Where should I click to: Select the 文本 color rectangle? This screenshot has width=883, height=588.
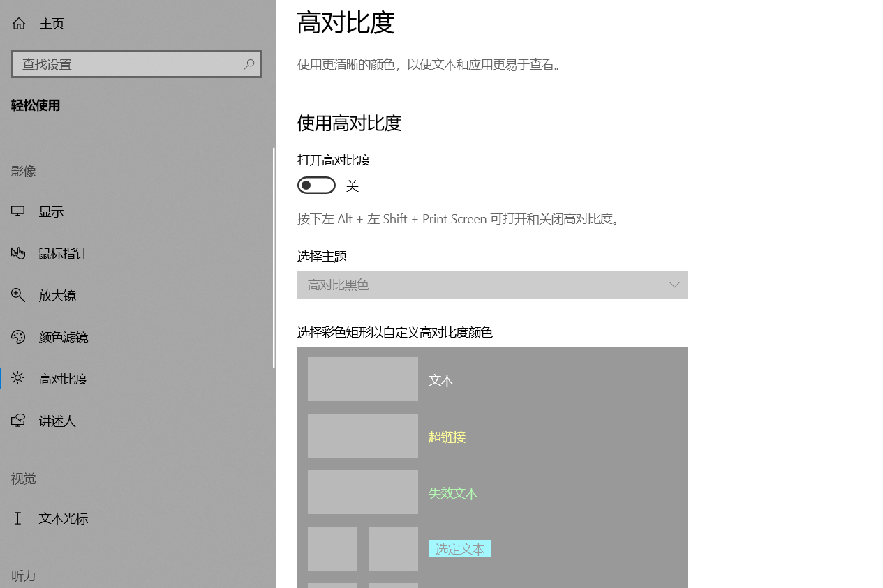tap(362, 379)
